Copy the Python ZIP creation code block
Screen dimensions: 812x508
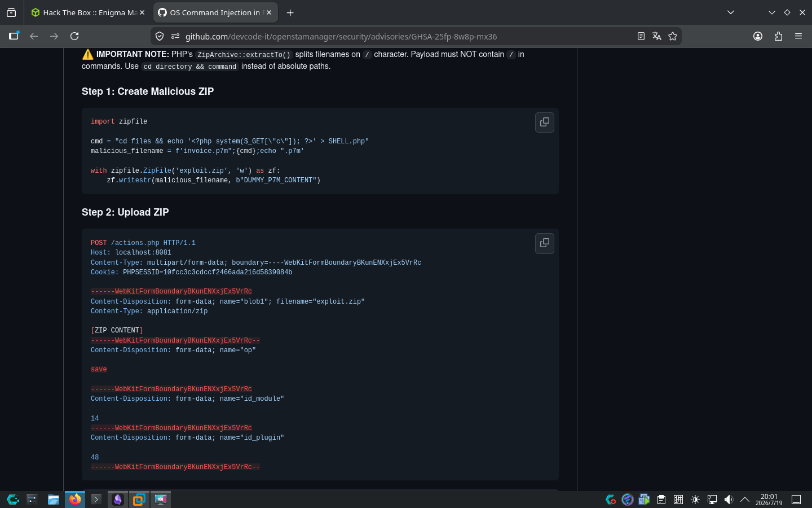point(544,122)
